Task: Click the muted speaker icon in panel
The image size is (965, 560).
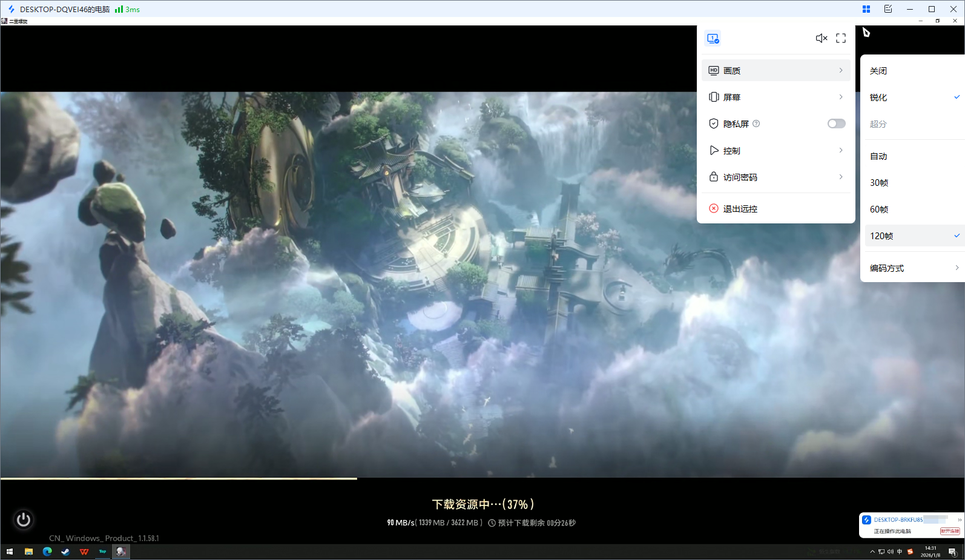Action: tap(821, 38)
